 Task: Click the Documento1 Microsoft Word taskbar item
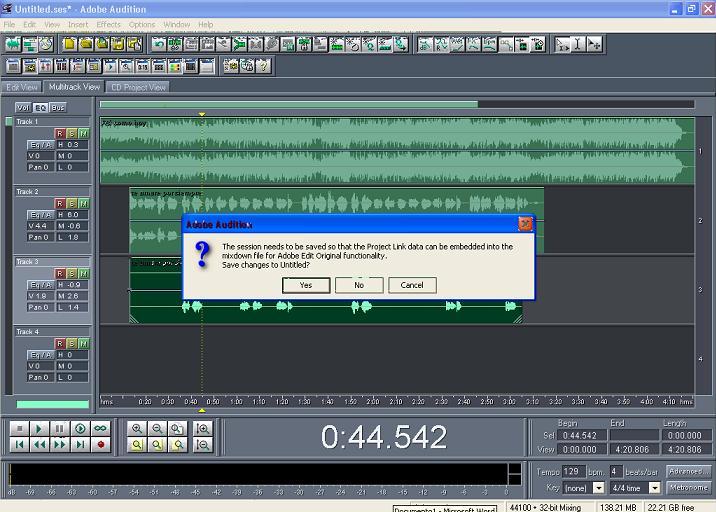[445, 508]
